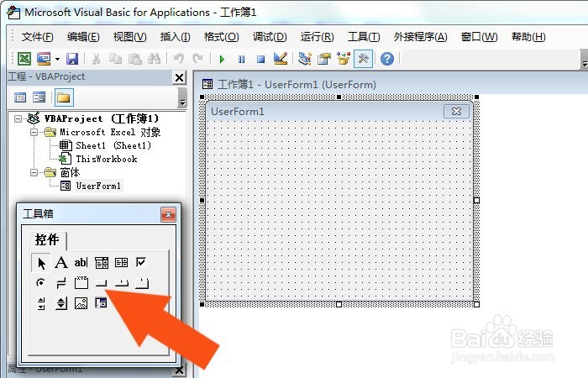Select the Label control tool
This screenshot has height=378, width=588.
pyautogui.click(x=61, y=262)
